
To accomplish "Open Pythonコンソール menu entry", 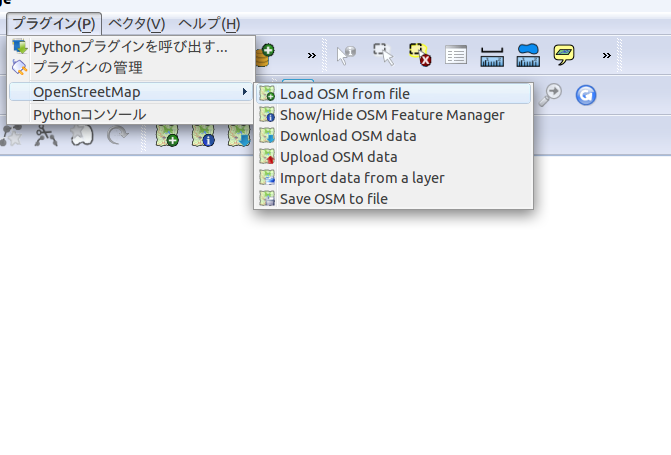I will [131, 115].
